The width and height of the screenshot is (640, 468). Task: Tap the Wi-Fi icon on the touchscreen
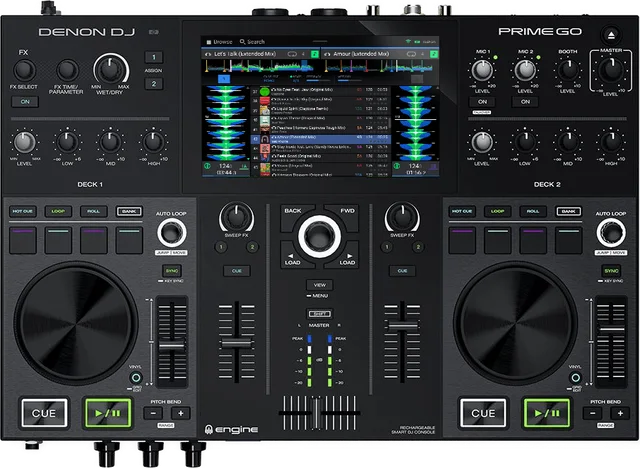click(407, 42)
